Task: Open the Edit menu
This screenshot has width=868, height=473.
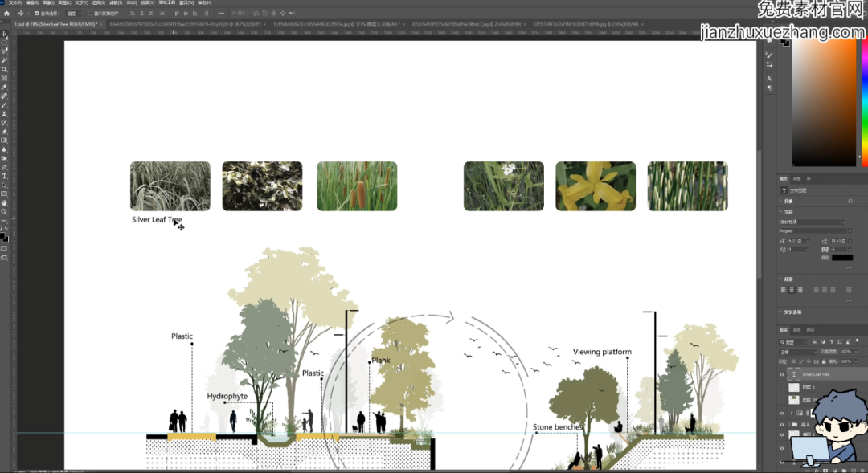Action: point(31,2)
